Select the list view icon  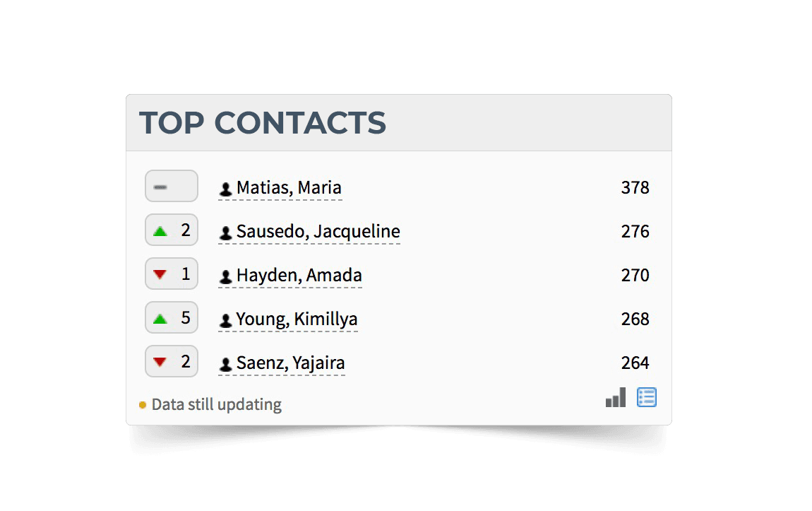point(646,397)
